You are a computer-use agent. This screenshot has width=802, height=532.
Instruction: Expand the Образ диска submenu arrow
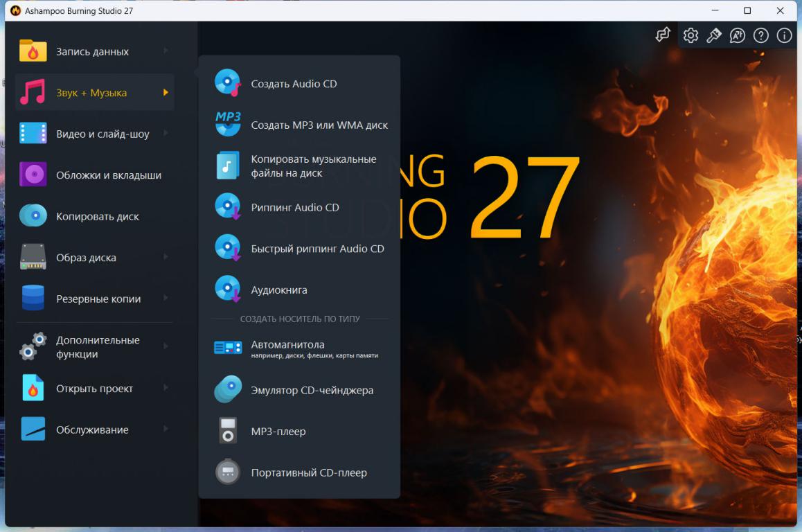point(166,257)
